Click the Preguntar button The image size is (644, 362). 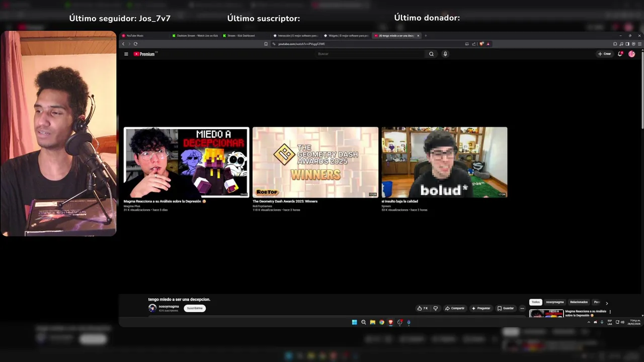[481, 308]
